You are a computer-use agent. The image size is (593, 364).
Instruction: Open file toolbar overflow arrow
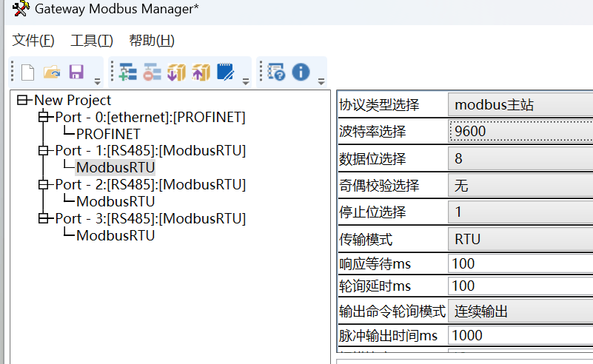(97, 81)
